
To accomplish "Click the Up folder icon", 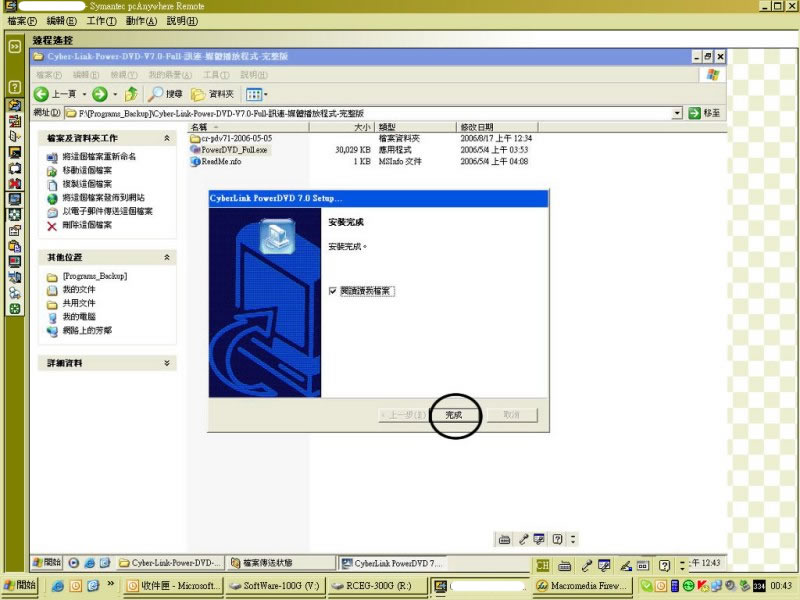I will coord(131,94).
